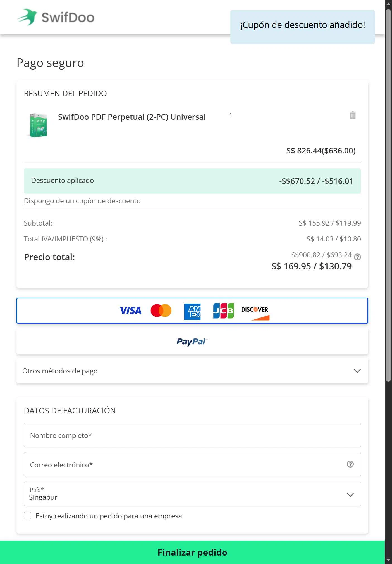The width and height of the screenshot is (392, 564).
Task: Click the company order checkbox label text
Action: (109, 516)
